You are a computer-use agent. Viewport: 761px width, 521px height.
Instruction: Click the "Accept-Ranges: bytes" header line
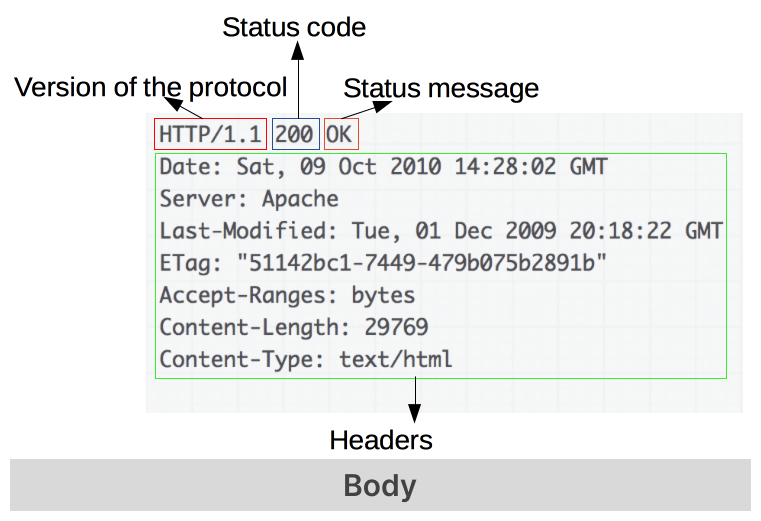click(287, 295)
